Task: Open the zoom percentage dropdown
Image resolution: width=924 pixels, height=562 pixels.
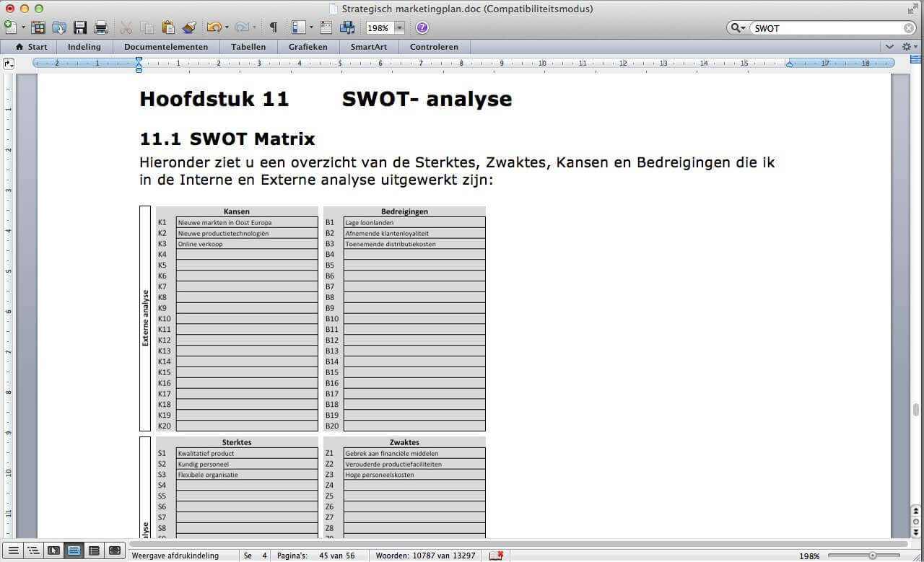Action: [x=399, y=28]
